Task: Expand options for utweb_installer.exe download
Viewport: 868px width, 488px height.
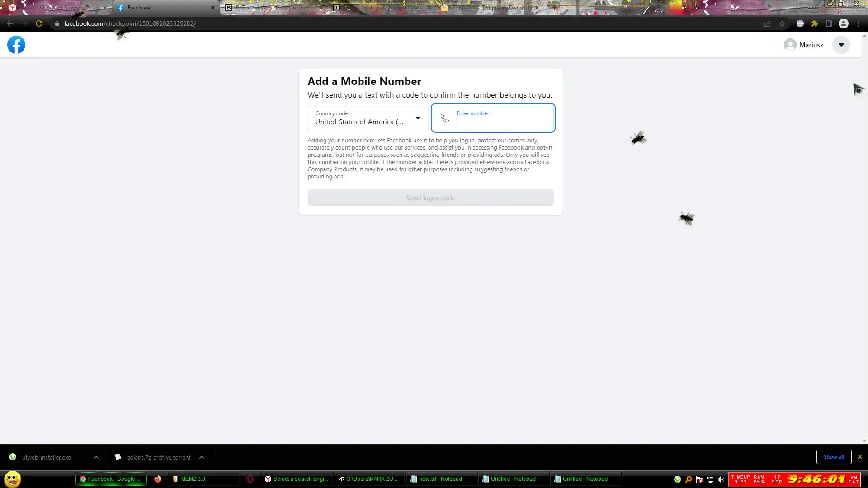Action: pos(96,457)
